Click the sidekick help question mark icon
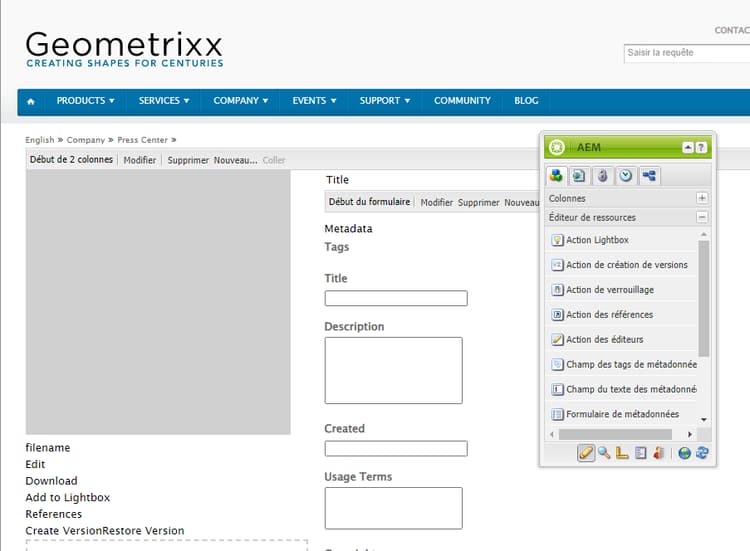 [701, 147]
